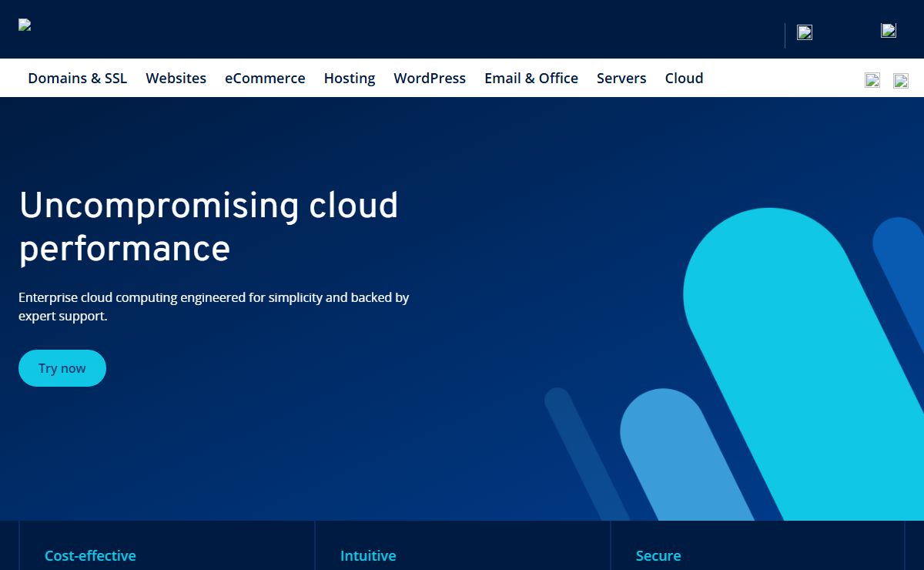
Task: Open the Cloud menu
Action: [685, 78]
